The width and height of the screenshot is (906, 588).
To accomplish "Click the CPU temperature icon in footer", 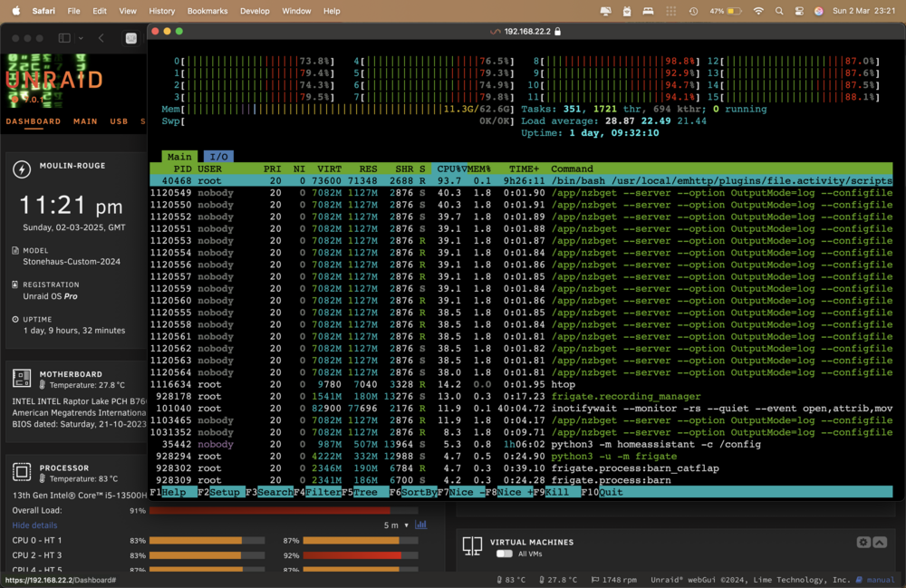I will 499,580.
